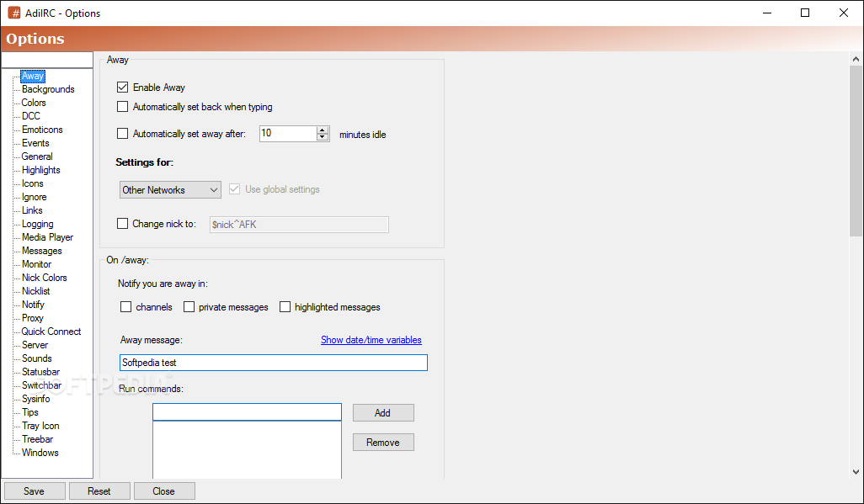The width and height of the screenshot is (864, 504).
Task: Select Highlights in the options tree
Action: pos(40,170)
